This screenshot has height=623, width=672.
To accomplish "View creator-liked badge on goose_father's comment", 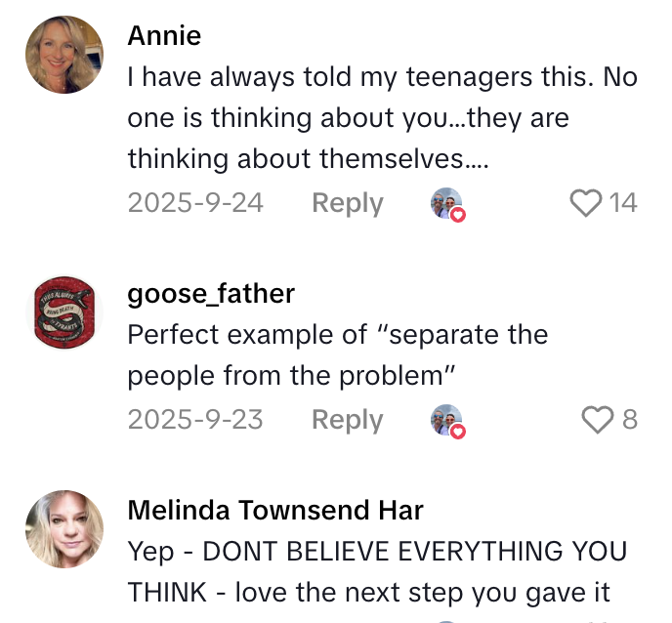I will click(447, 420).
